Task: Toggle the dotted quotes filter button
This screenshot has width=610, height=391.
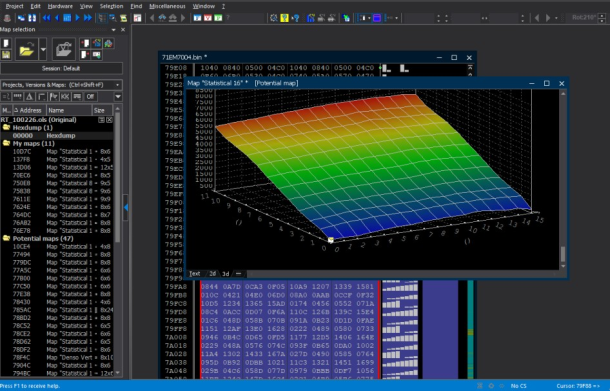Action: (18, 96)
